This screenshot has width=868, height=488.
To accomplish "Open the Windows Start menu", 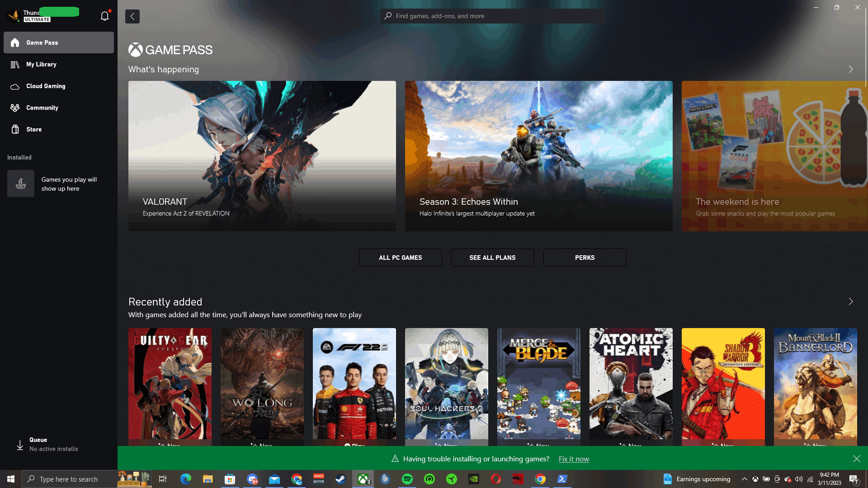I will (11, 479).
